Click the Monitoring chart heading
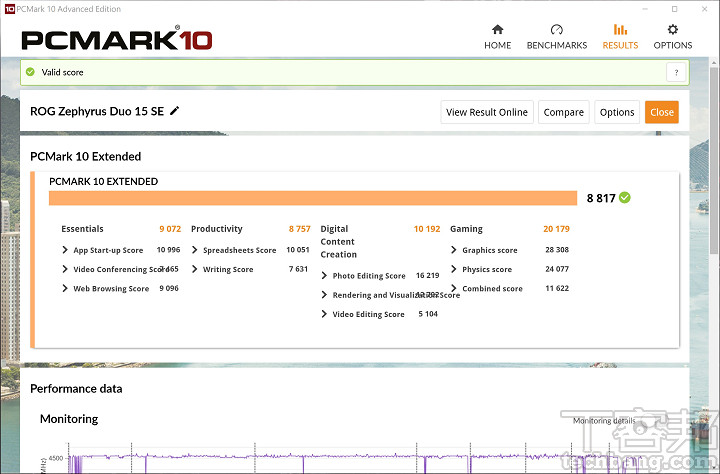Screen dimensions: 720x474 point(69,418)
